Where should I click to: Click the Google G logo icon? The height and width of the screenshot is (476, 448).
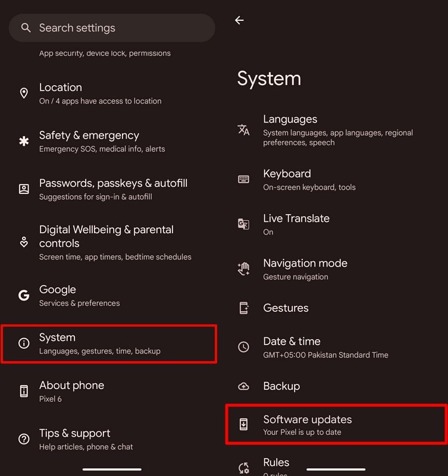pos(24,296)
